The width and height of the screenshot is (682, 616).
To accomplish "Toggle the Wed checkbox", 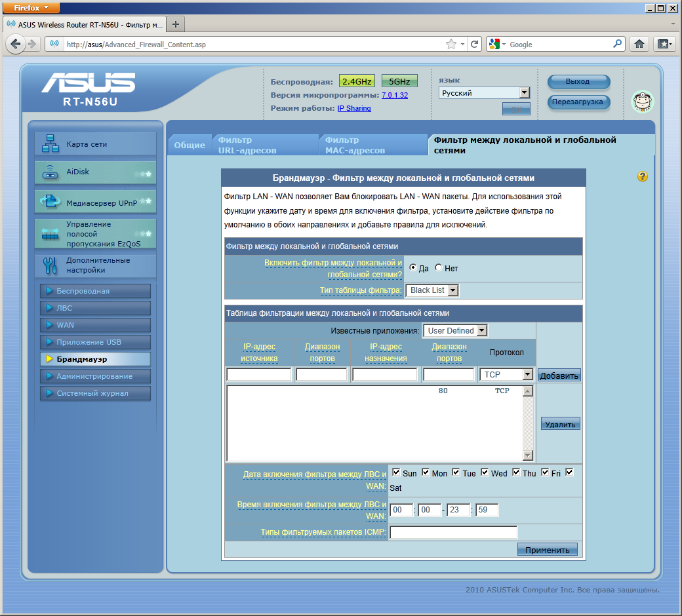I will 485,472.
